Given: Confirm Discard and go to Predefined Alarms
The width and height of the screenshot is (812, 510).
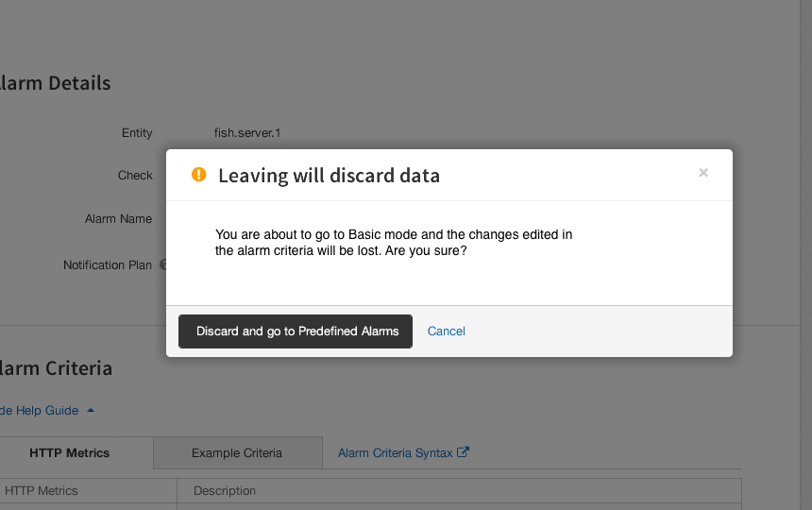Looking at the screenshot, I should (296, 331).
